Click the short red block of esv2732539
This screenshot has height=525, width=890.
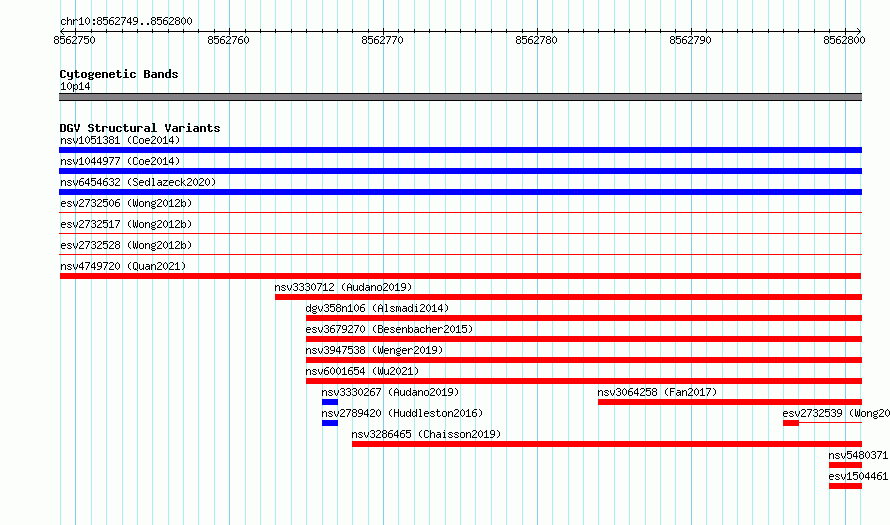[791, 423]
